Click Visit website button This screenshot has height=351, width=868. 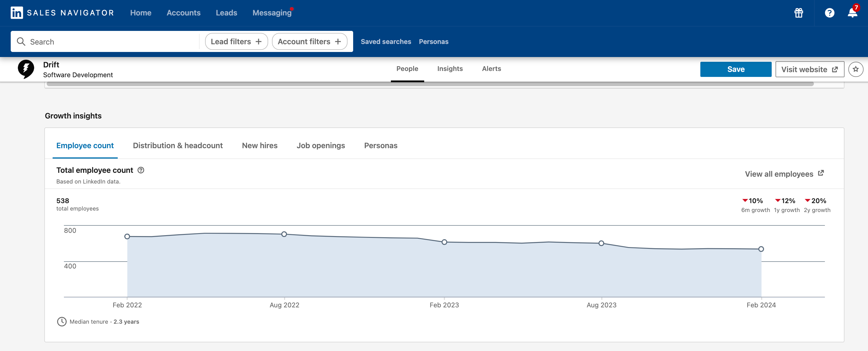pyautogui.click(x=809, y=69)
